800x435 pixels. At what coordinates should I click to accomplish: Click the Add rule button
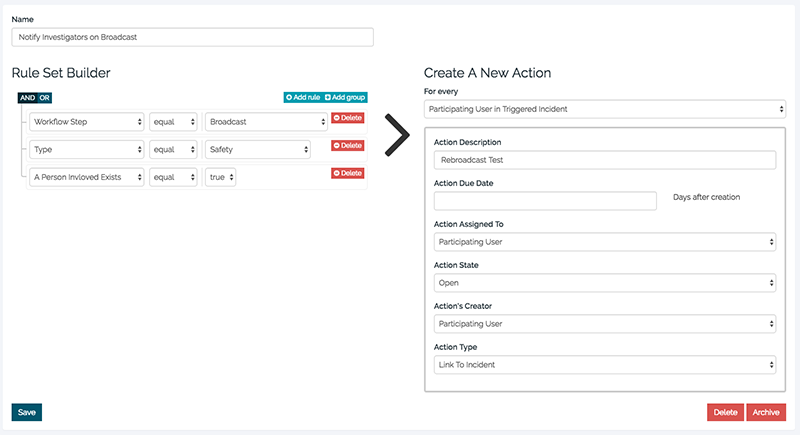click(302, 97)
